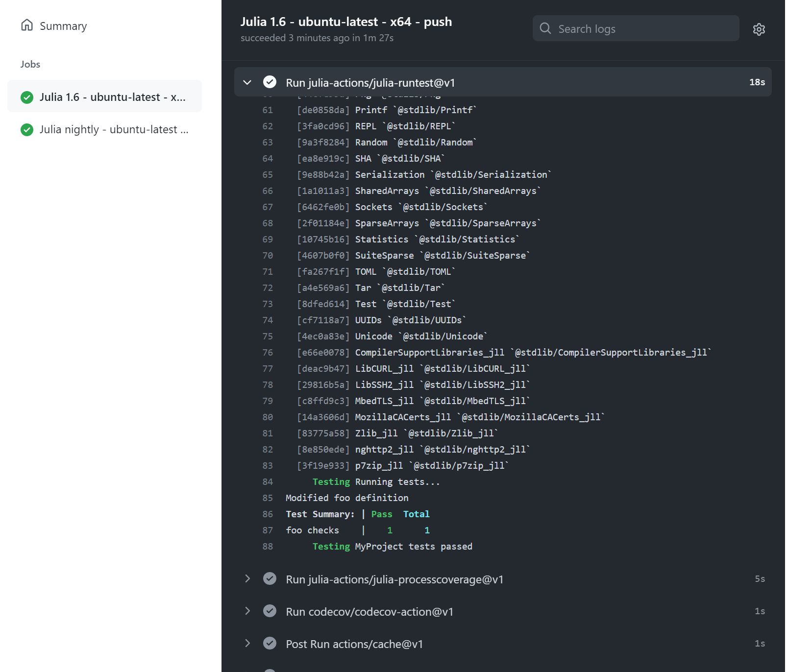The width and height of the screenshot is (787, 672).
Task: Select the Julia 1.6 ubuntu-latest job
Action: (x=112, y=97)
